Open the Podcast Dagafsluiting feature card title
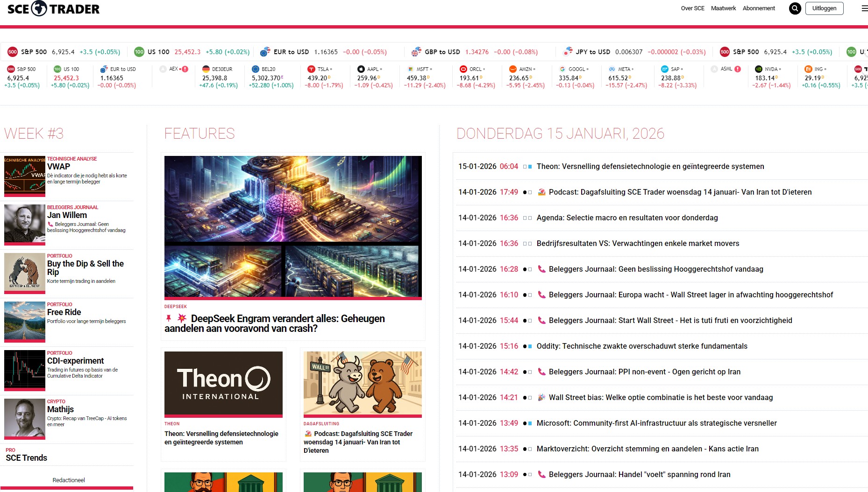 358,442
